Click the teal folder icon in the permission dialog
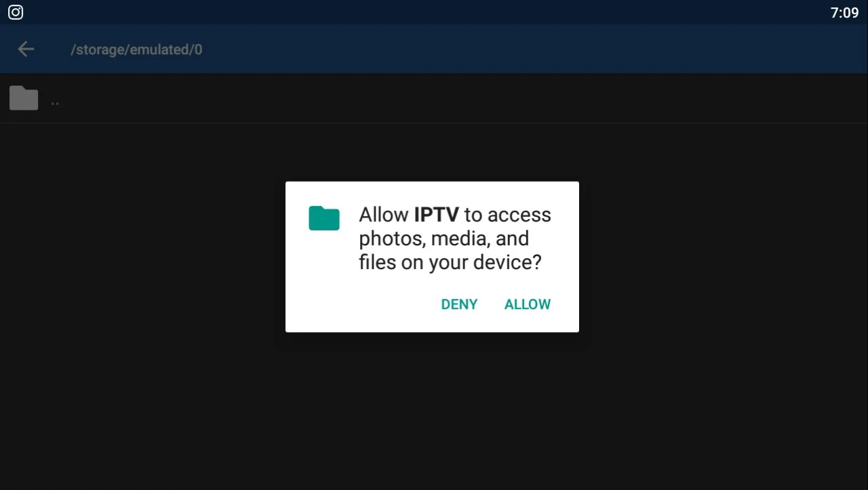868x490 pixels. (x=324, y=218)
